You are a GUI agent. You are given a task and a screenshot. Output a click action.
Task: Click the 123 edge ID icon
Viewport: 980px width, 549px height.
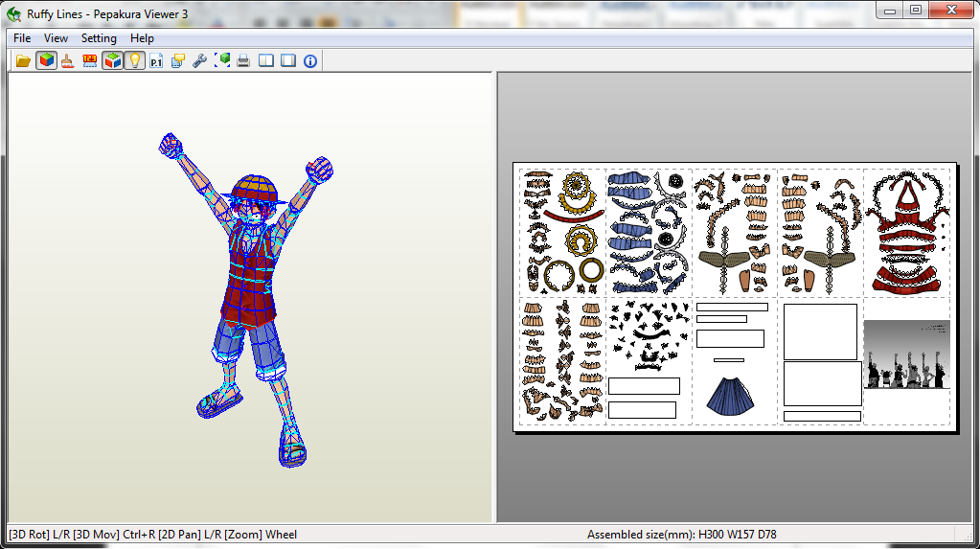[x=89, y=60]
